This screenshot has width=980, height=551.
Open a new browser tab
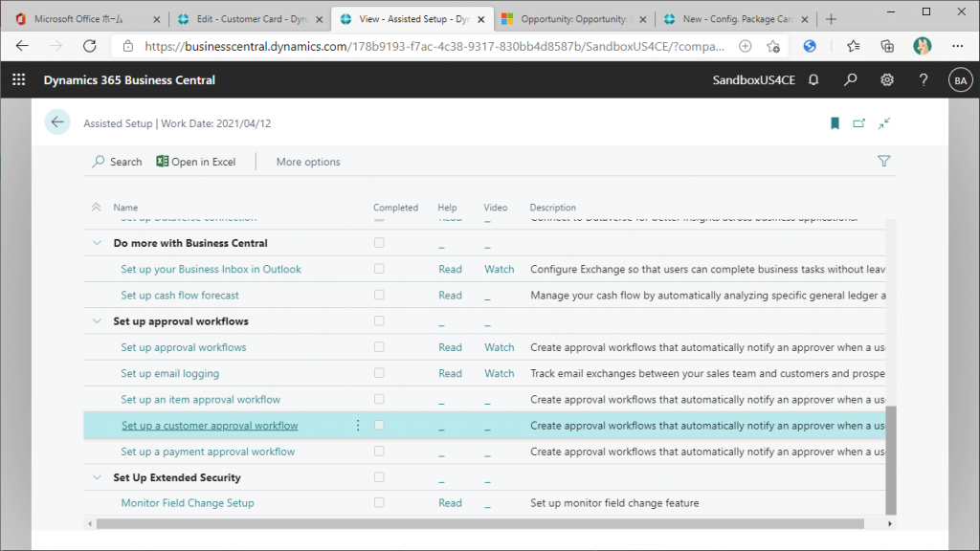(831, 19)
